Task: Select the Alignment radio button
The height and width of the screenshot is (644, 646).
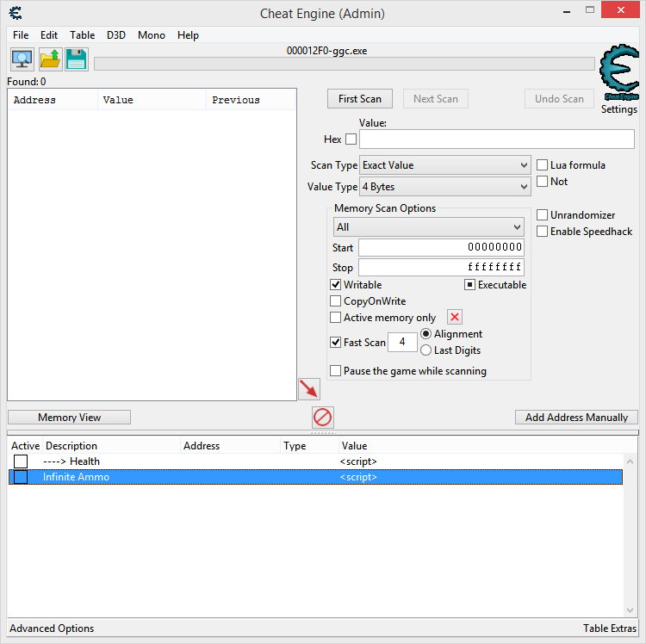Action: click(426, 333)
